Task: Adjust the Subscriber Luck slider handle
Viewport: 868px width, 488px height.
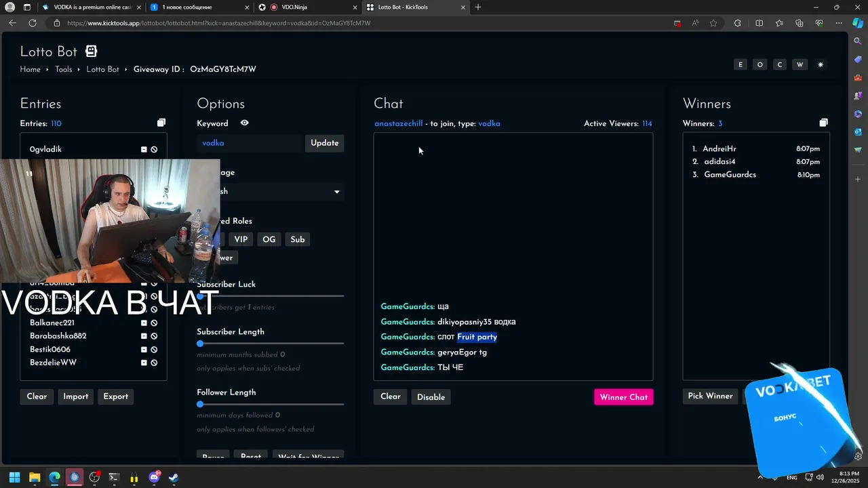Action: [201, 296]
